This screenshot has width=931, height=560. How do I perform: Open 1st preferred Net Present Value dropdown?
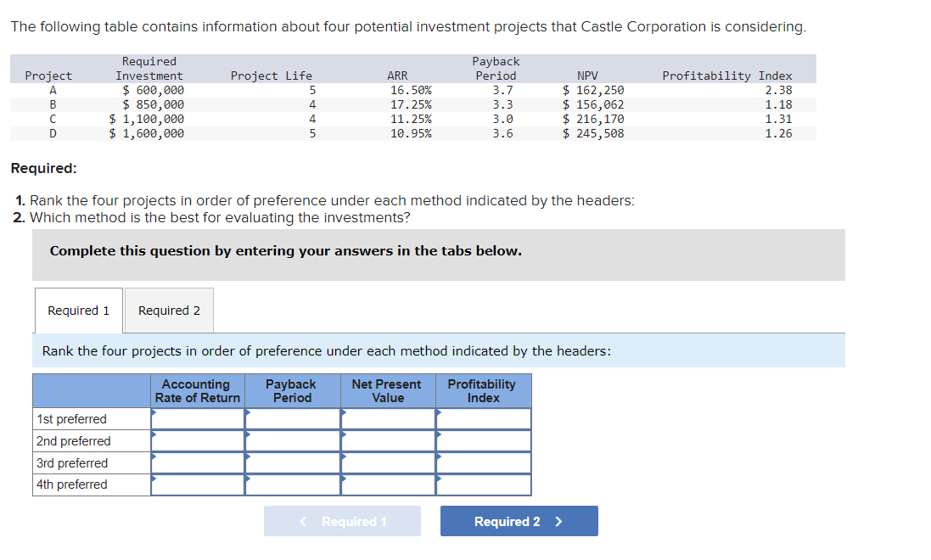point(389,418)
